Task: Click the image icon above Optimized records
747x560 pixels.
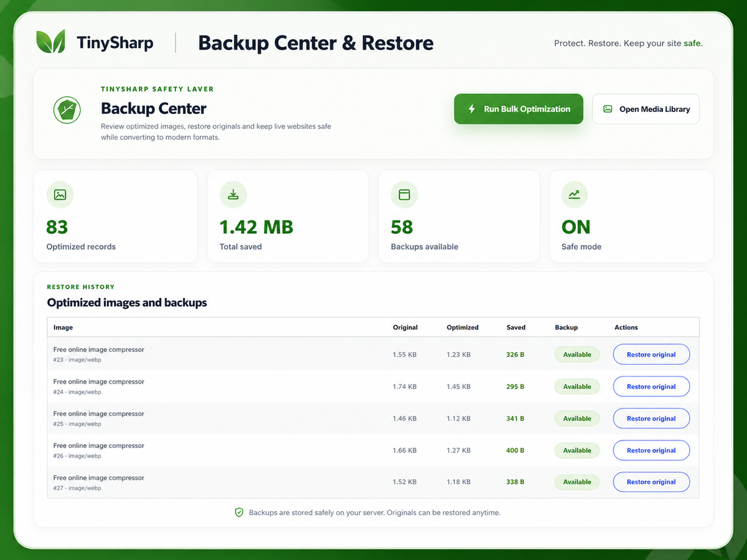Action: pos(60,195)
